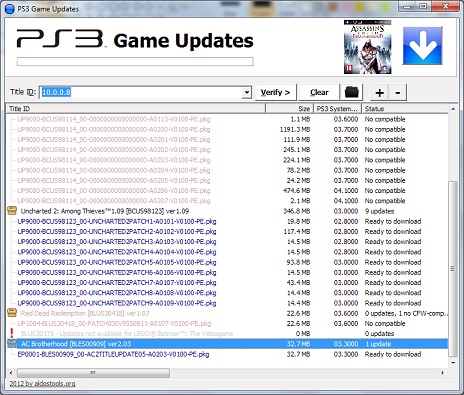The height and width of the screenshot is (395, 464).
Task: Click the Assassin's Creed cover thumbnail
Action: coord(368,47)
